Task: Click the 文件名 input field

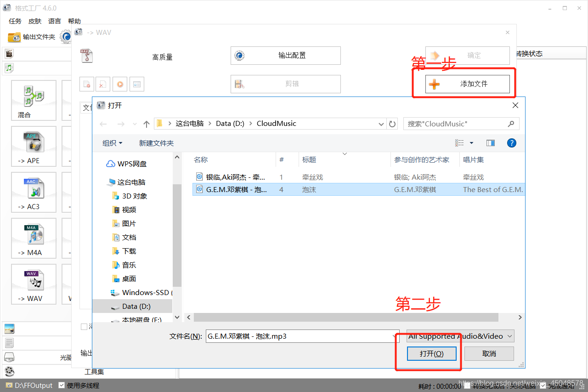Action: [303, 336]
